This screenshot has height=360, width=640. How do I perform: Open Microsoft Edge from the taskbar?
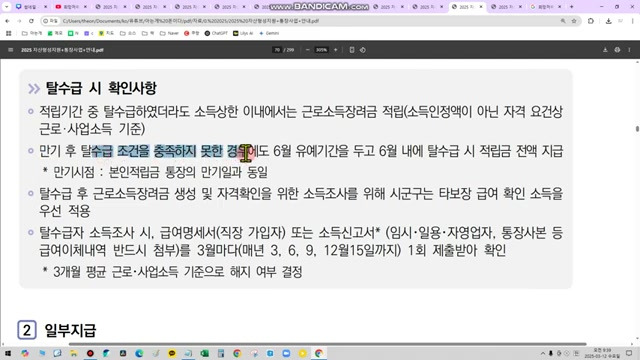click(139, 353)
